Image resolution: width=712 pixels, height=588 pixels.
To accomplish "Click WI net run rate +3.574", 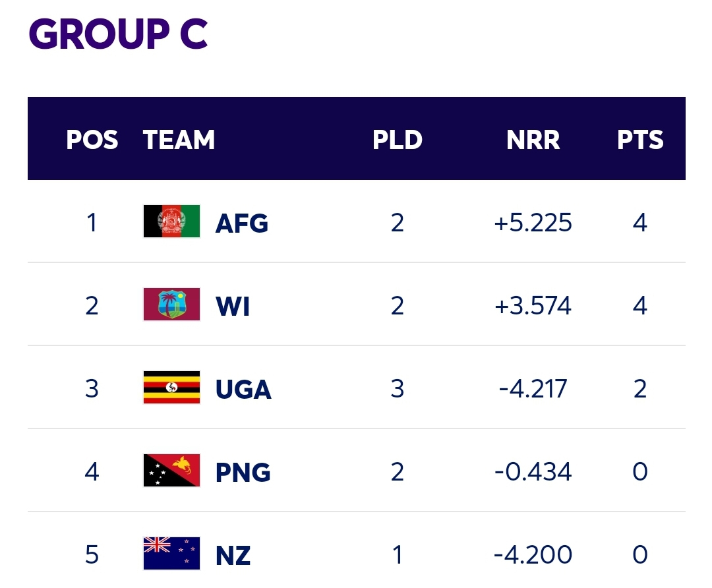I will [533, 306].
